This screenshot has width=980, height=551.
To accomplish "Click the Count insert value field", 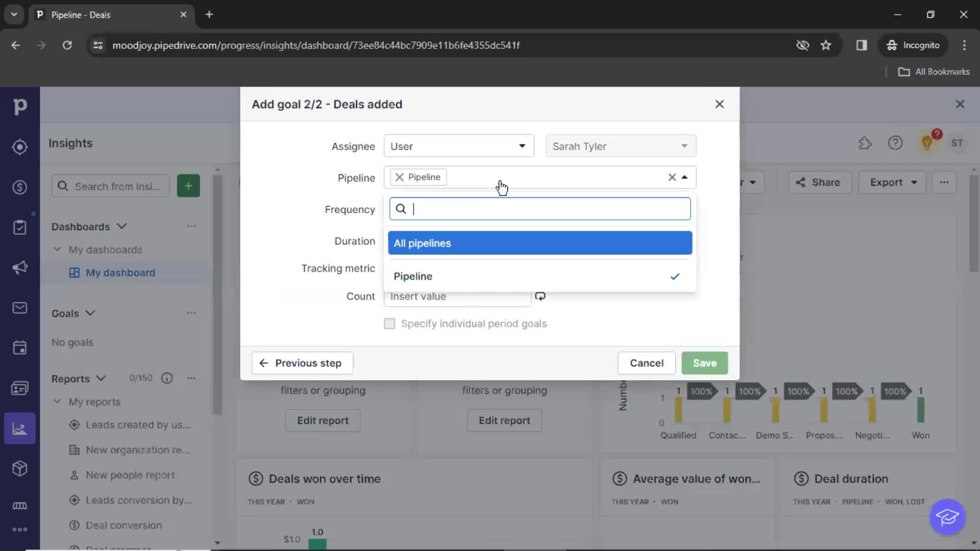I will pyautogui.click(x=458, y=296).
